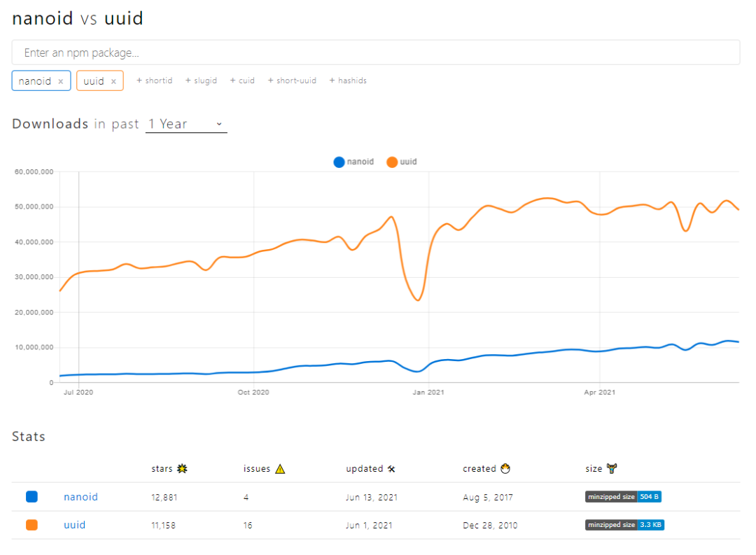Click nanoid's minzipped size 504 B badge
756x555 pixels.
pos(624,497)
